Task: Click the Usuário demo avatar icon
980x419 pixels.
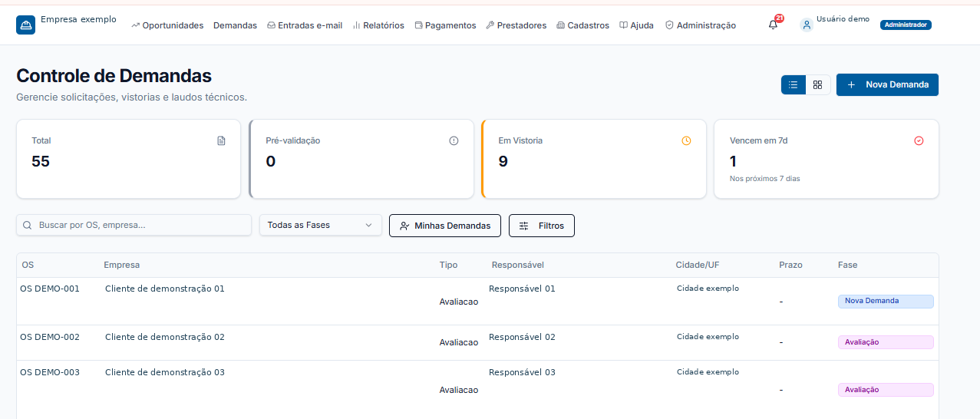Action: click(807, 25)
